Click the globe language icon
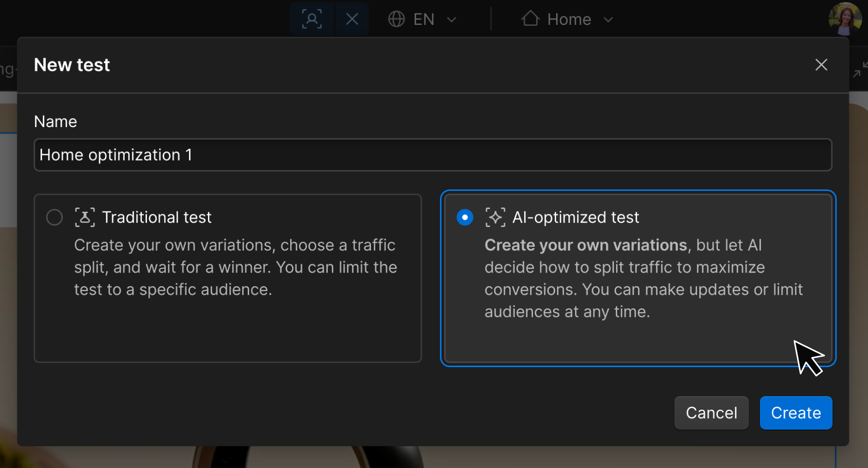Viewport: 868px width, 468px height. point(396,19)
